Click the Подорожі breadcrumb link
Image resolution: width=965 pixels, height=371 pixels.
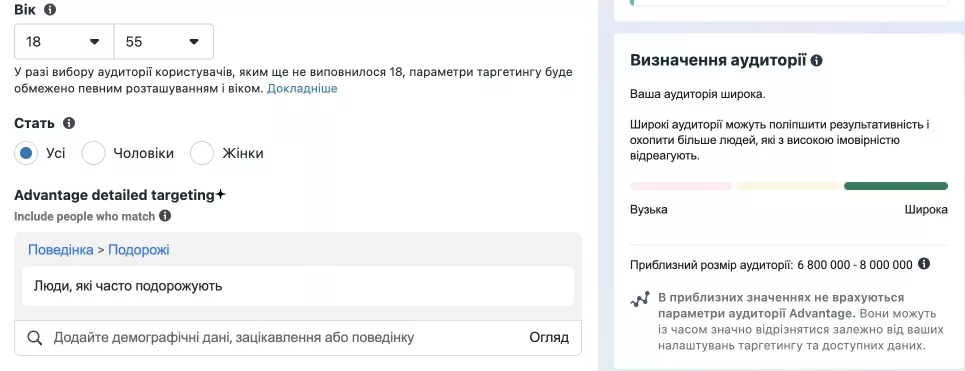[x=138, y=250]
